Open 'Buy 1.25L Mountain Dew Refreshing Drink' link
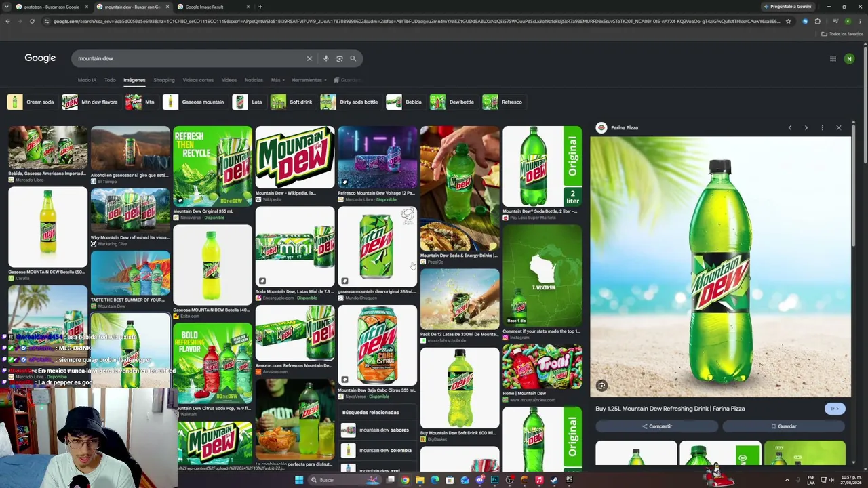This screenshot has width=868, height=488. point(670,409)
